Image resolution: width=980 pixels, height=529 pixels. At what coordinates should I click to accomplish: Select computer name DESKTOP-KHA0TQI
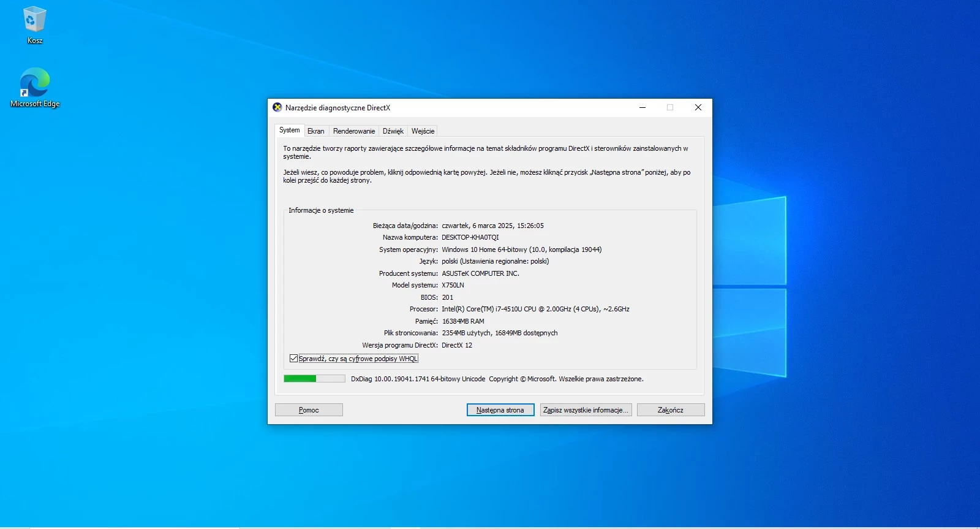pos(470,237)
